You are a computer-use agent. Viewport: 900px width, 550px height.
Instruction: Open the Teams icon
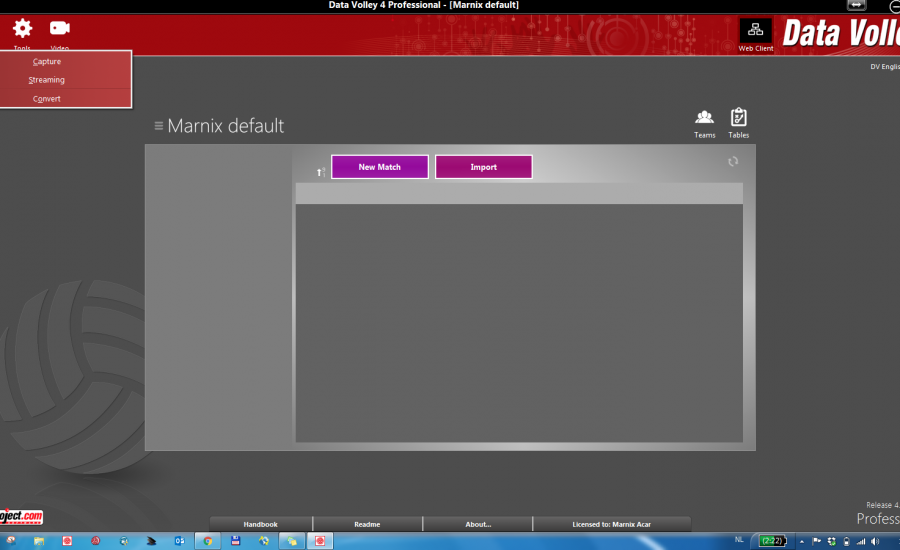coord(704,118)
